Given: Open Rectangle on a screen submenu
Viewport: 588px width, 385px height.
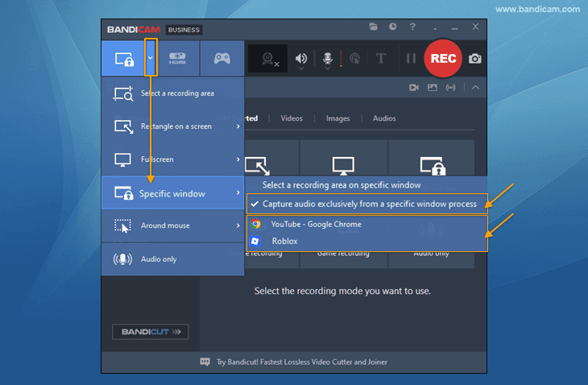Looking at the screenshot, I should 173,126.
